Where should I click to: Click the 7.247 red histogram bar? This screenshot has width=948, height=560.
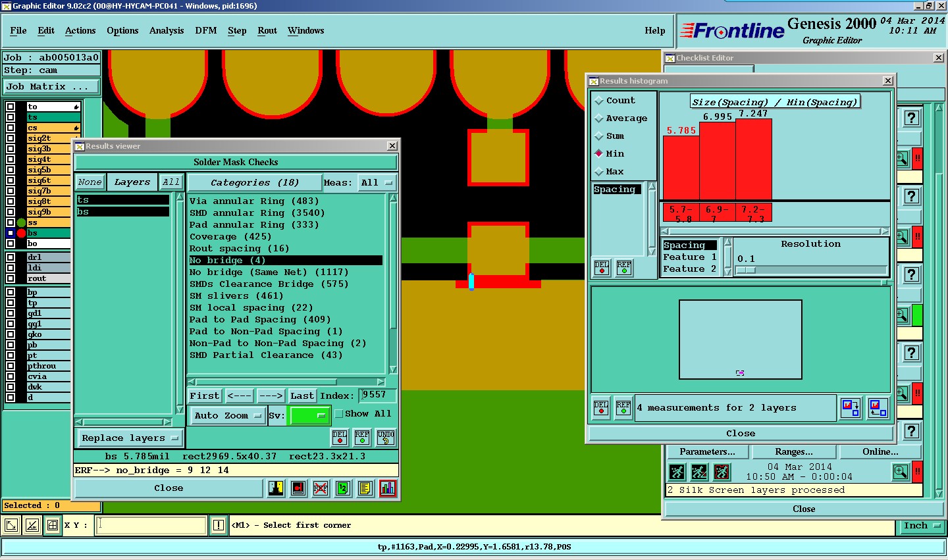(753, 160)
